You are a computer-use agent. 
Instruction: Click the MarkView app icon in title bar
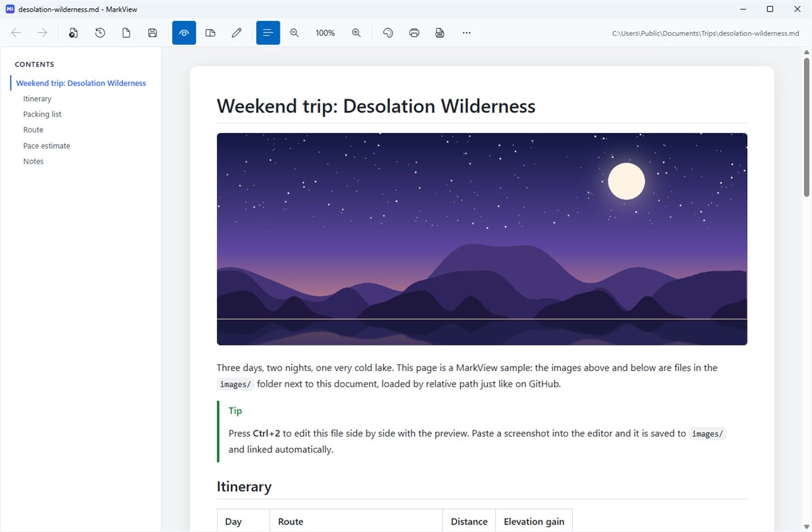pos(9,9)
